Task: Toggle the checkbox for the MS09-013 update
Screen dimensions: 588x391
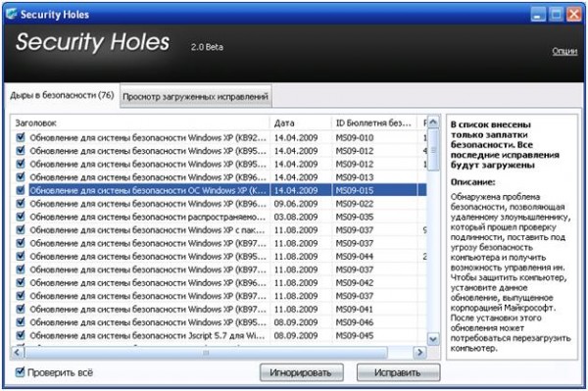Action: [x=21, y=177]
